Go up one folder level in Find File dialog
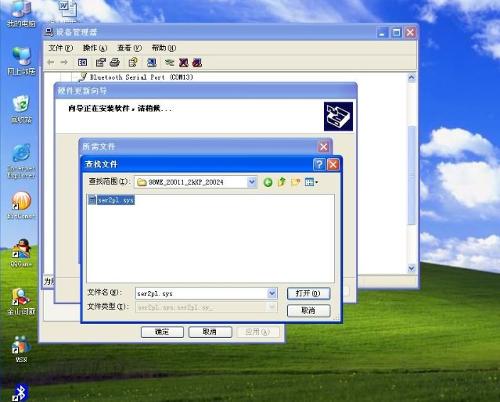The width and height of the screenshot is (500, 402). (x=282, y=182)
